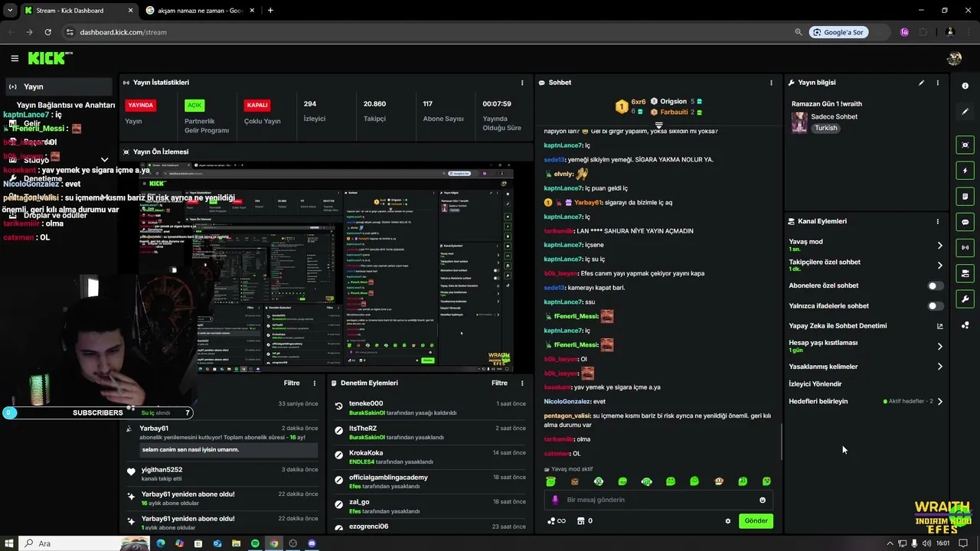Click the KICK logo
The width and height of the screenshot is (980, 551).
(x=50, y=58)
